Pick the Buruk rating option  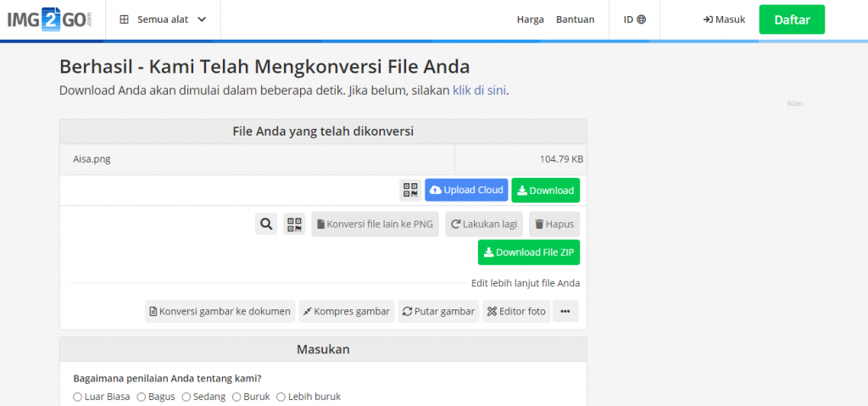point(236,397)
